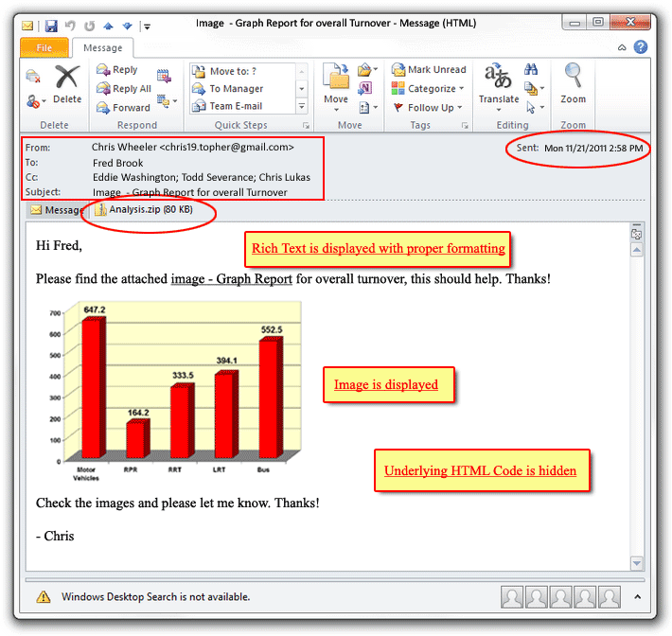Forward this email

123,107
